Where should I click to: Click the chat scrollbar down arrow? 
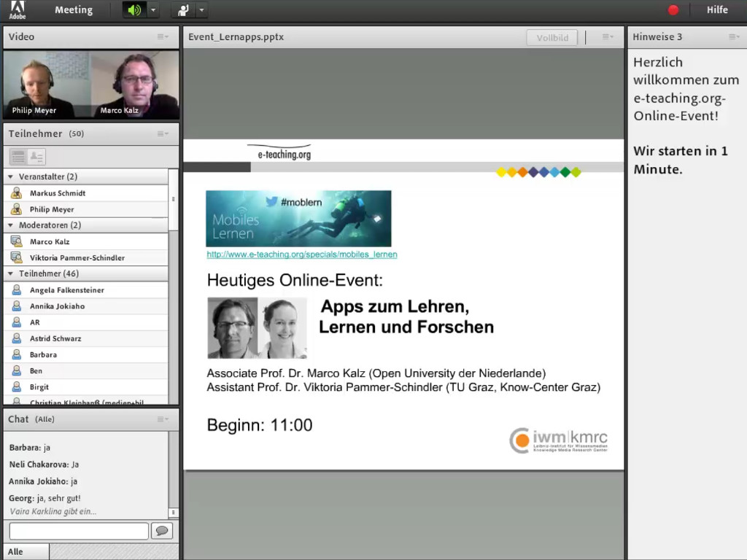pos(174,513)
